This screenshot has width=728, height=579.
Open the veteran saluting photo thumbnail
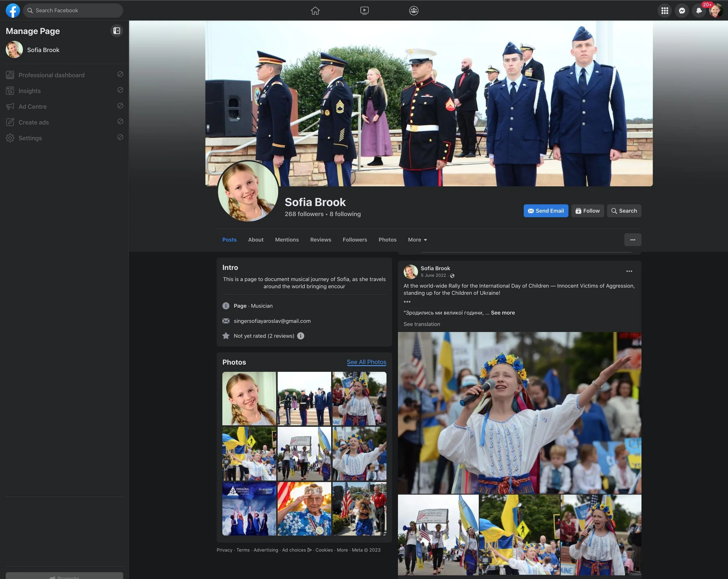[x=304, y=509]
